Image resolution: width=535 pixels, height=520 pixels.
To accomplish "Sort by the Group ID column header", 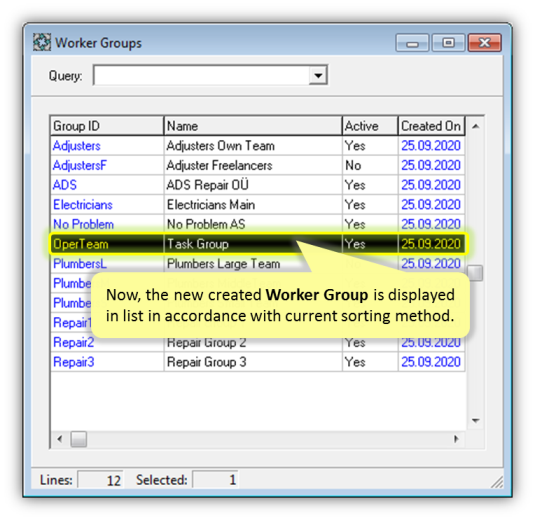I will coord(107,126).
